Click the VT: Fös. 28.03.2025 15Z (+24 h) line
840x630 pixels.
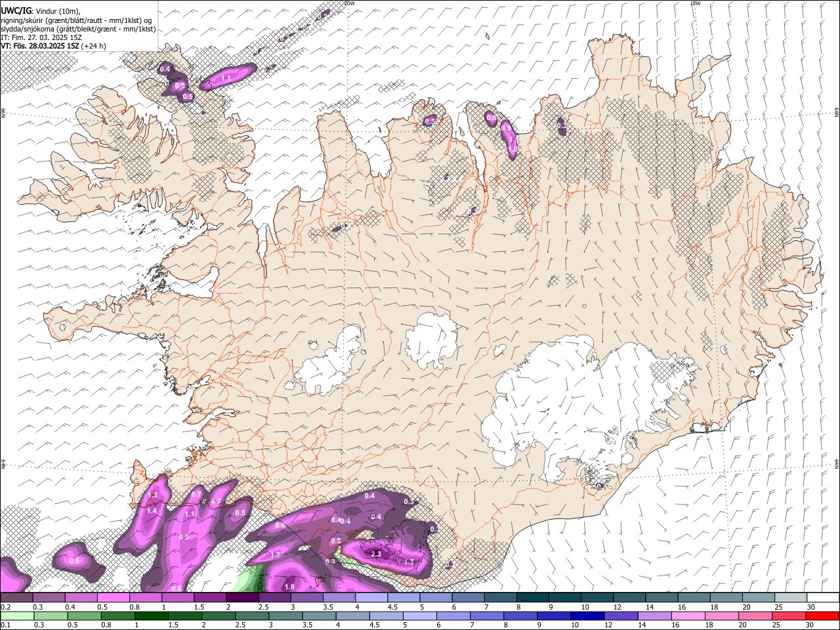(53, 46)
